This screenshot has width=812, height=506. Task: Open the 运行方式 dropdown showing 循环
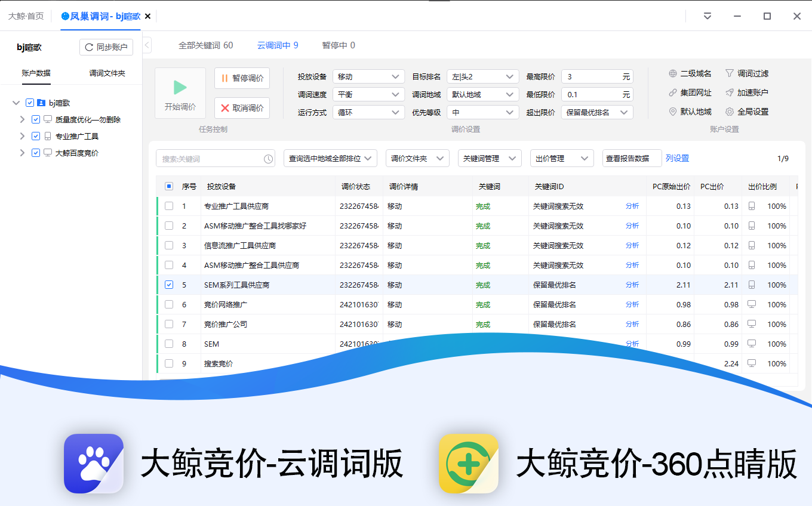point(369,112)
